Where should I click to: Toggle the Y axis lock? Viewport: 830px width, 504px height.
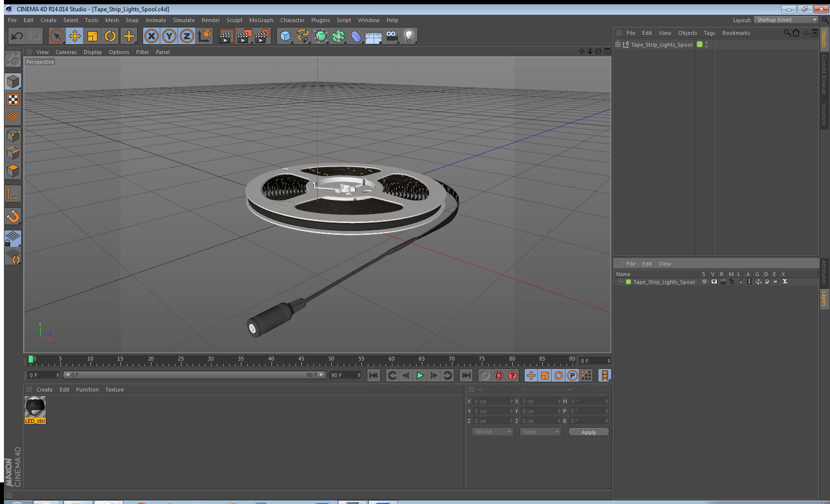169,36
